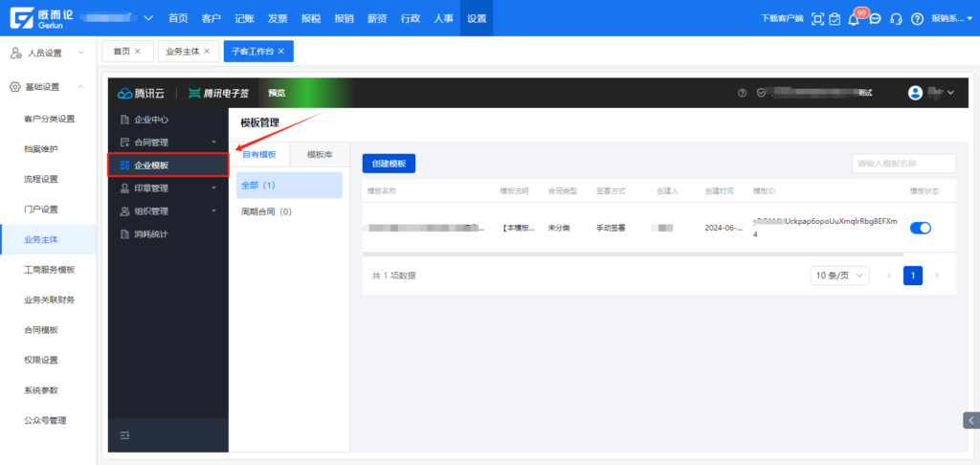
Task: Close the 子客工作台 tab
Action: (x=281, y=52)
